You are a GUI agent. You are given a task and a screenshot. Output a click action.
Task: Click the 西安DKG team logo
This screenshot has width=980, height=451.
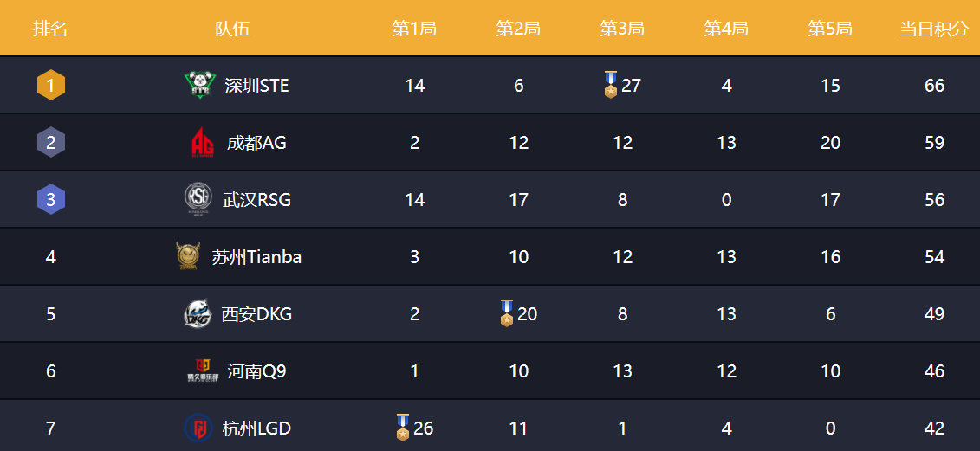[x=197, y=313]
